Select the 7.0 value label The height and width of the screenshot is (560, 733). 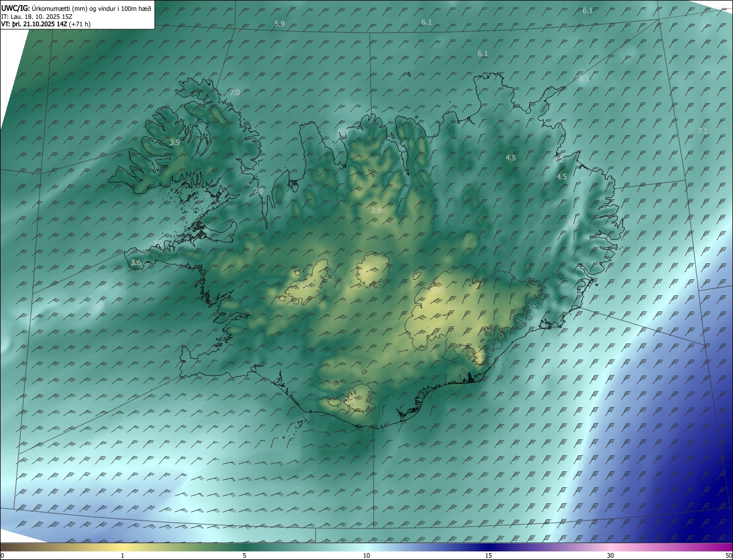pos(235,92)
